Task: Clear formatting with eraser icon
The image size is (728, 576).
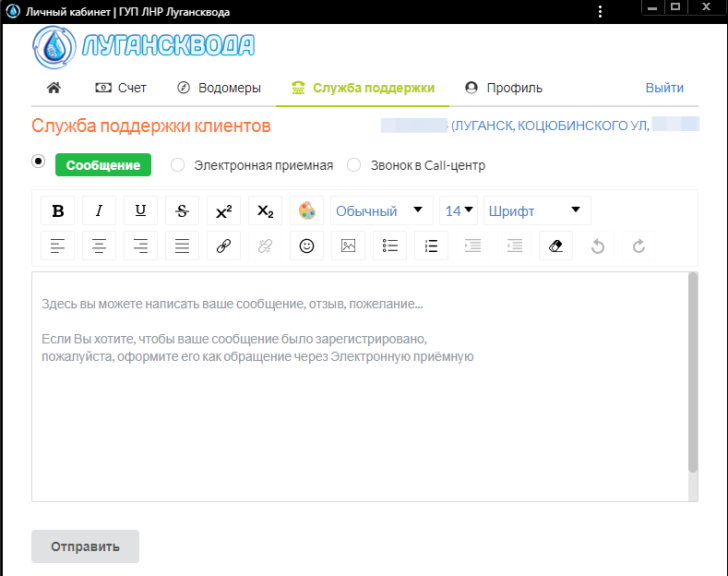Action: [x=555, y=246]
